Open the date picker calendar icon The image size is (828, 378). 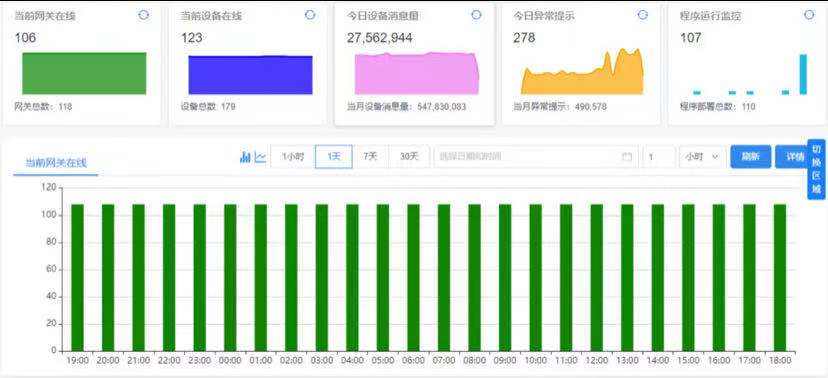click(x=627, y=157)
